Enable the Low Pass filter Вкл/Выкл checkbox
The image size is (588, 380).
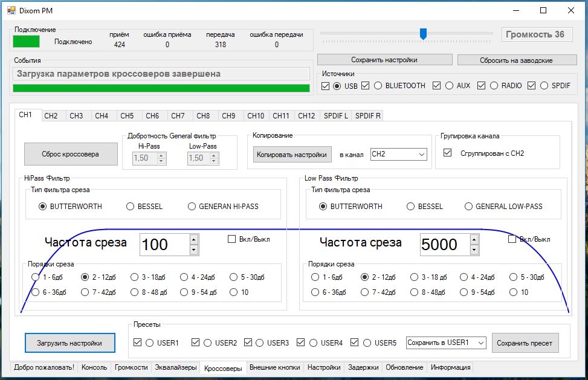(x=512, y=239)
